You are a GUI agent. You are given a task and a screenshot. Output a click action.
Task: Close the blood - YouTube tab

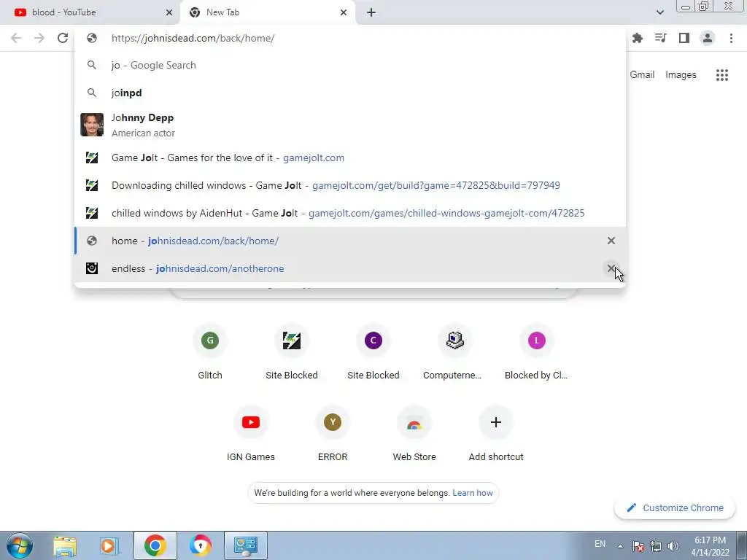169,12
